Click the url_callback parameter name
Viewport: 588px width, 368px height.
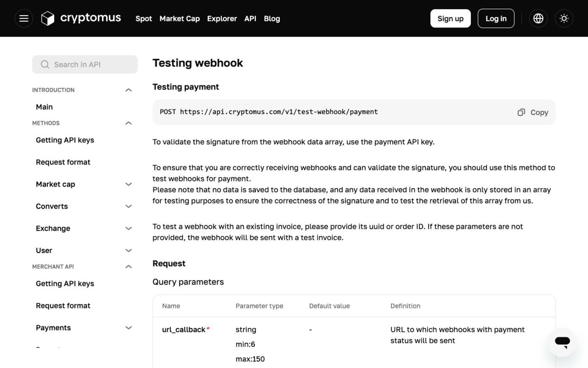184,330
